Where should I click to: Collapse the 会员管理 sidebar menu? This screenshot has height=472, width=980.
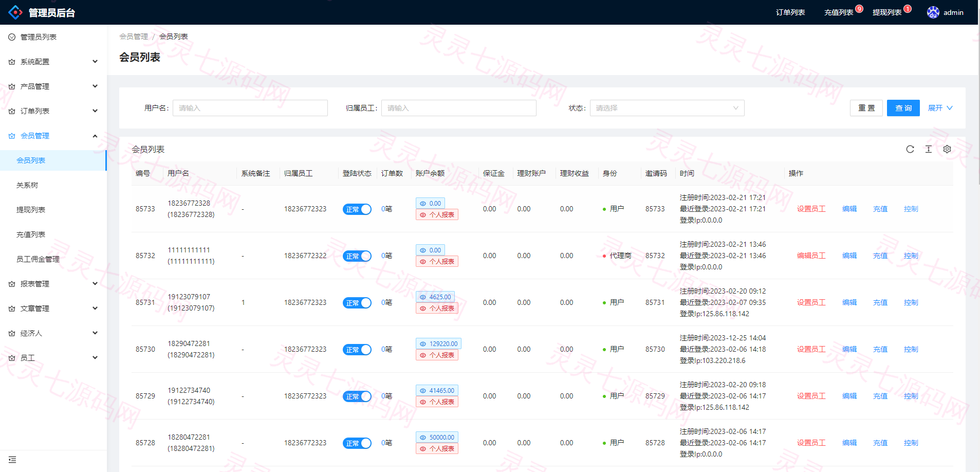(53, 136)
